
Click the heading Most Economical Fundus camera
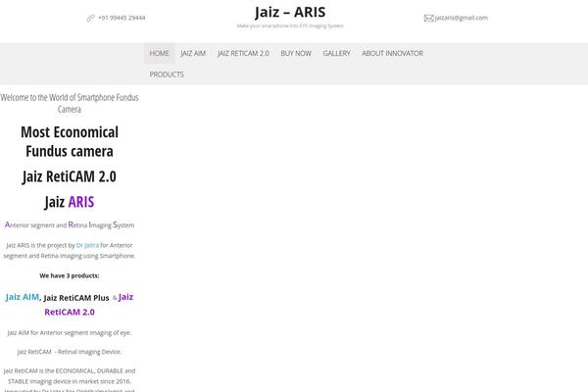click(70, 141)
